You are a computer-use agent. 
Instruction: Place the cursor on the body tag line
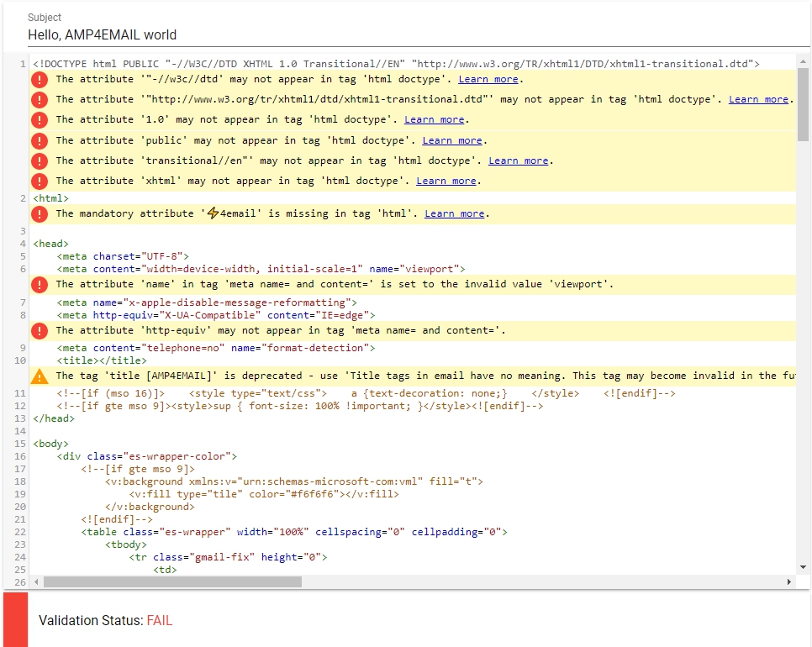[51, 444]
